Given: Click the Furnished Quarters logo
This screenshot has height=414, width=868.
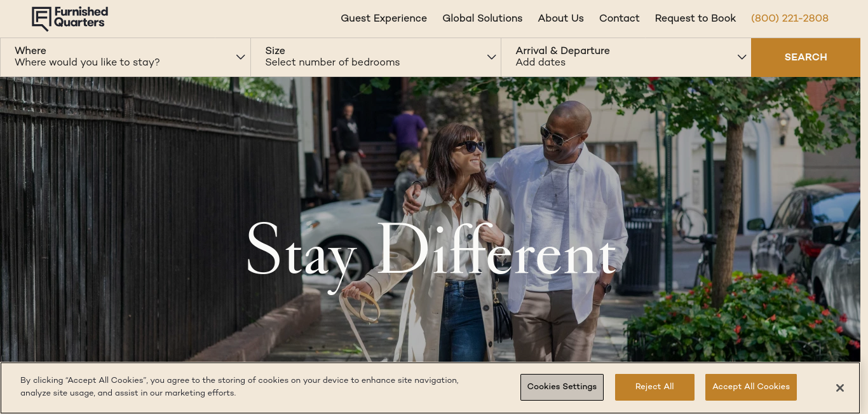Looking at the screenshot, I should tap(70, 18).
